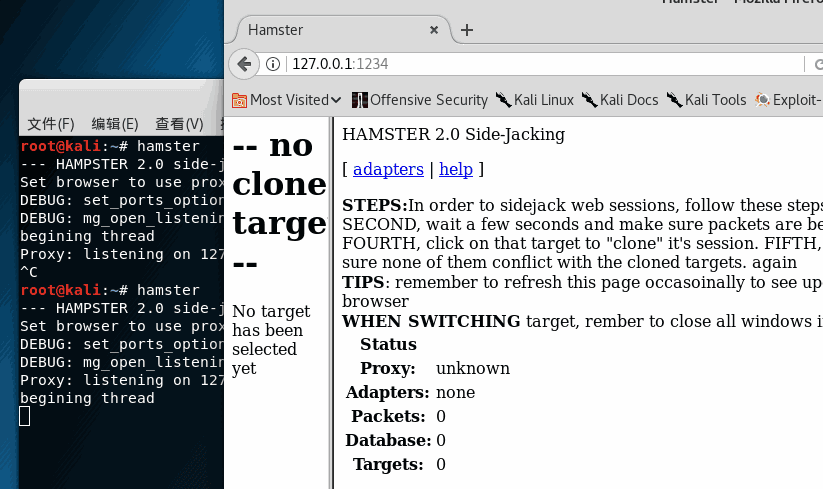
Task: Open the Kali Linux bookmark
Action: [535, 100]
